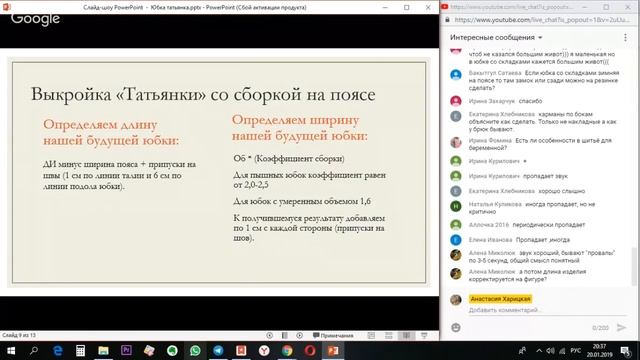This screenshot has width=640, height=360.
Task: Select PowerPoint icon on the taskbar
Action: pyautogui.click(x=333, y=351)
